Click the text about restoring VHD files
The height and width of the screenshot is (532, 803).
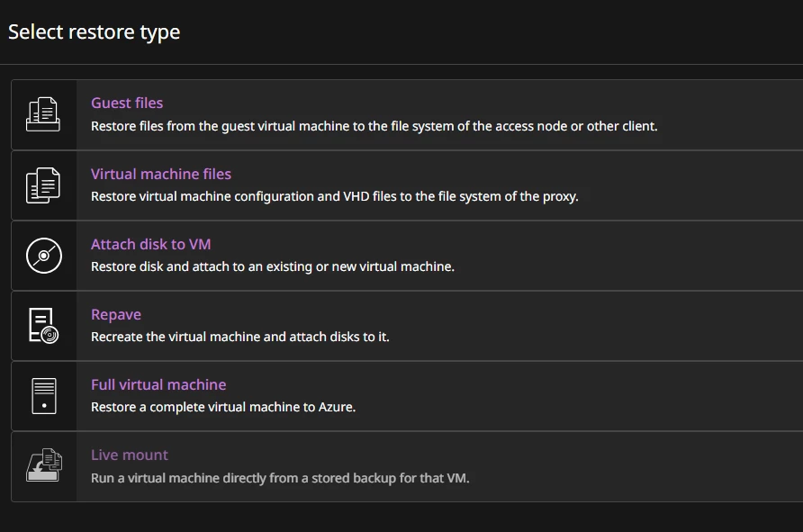(x=334, y=196)
